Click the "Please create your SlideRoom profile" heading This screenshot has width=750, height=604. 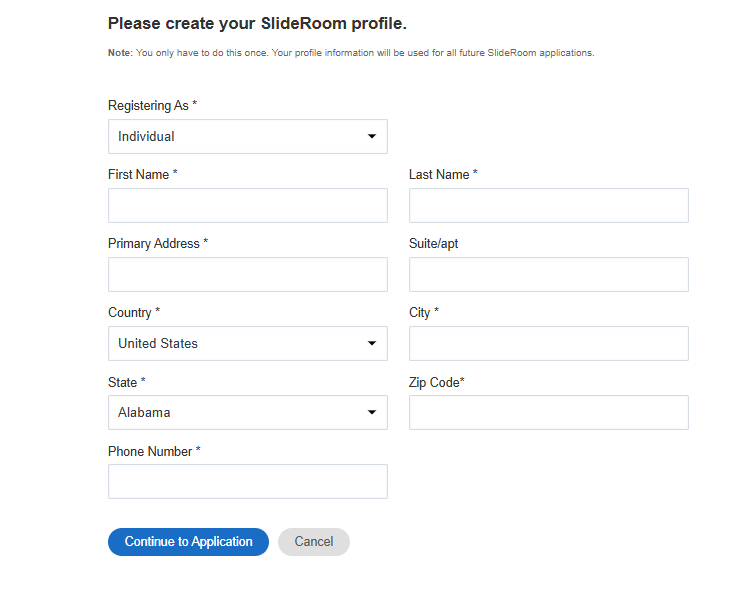coord(257,23)
